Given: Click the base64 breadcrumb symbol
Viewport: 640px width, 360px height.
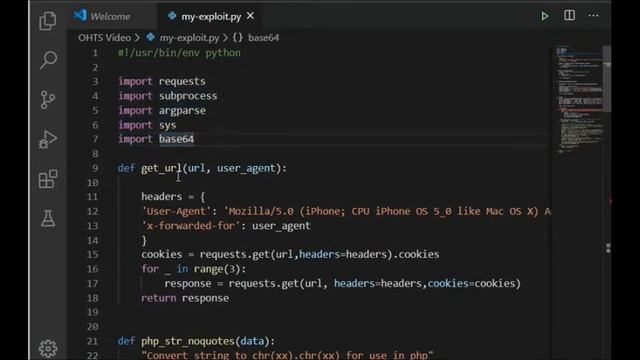Looking at the screenshot, I should click(263, 38).
